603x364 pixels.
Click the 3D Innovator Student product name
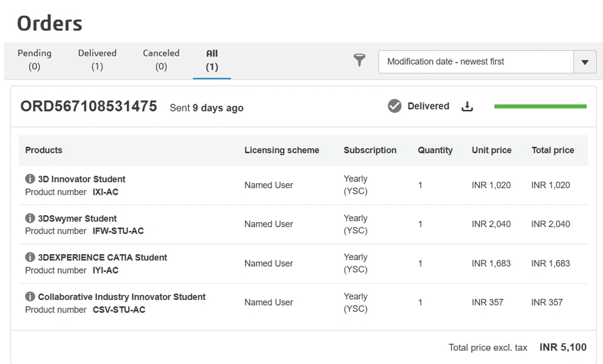[82, 179]
